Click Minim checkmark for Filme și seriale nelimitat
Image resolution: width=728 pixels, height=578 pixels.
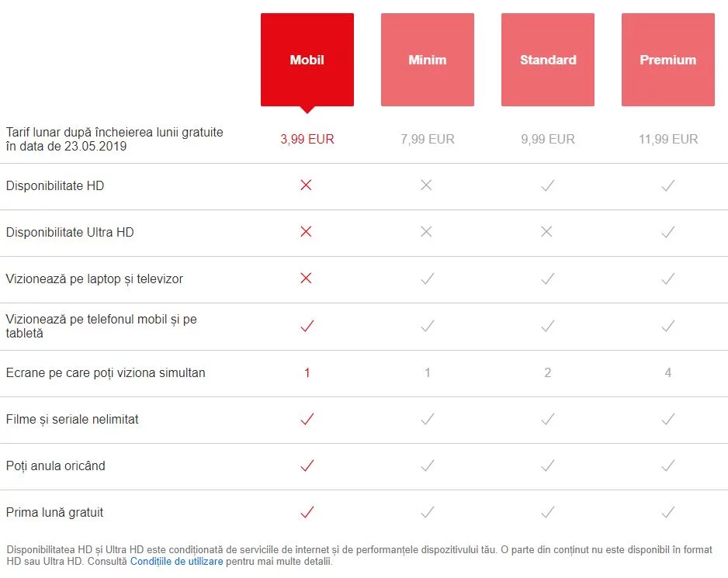click(x=427, y=419)
